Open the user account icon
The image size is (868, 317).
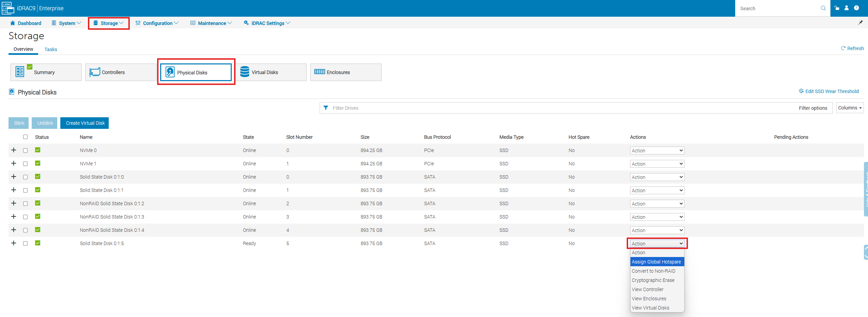[847, 8]
